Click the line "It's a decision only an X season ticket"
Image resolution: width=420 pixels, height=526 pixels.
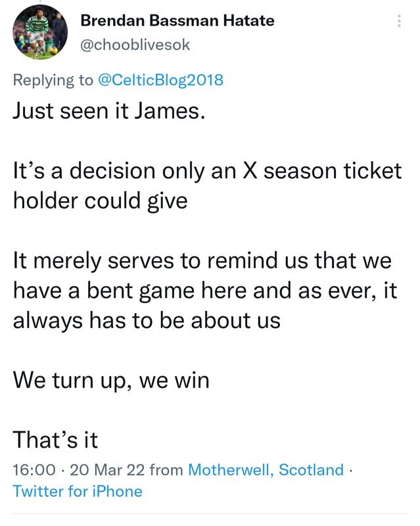(x=207, y=170)
